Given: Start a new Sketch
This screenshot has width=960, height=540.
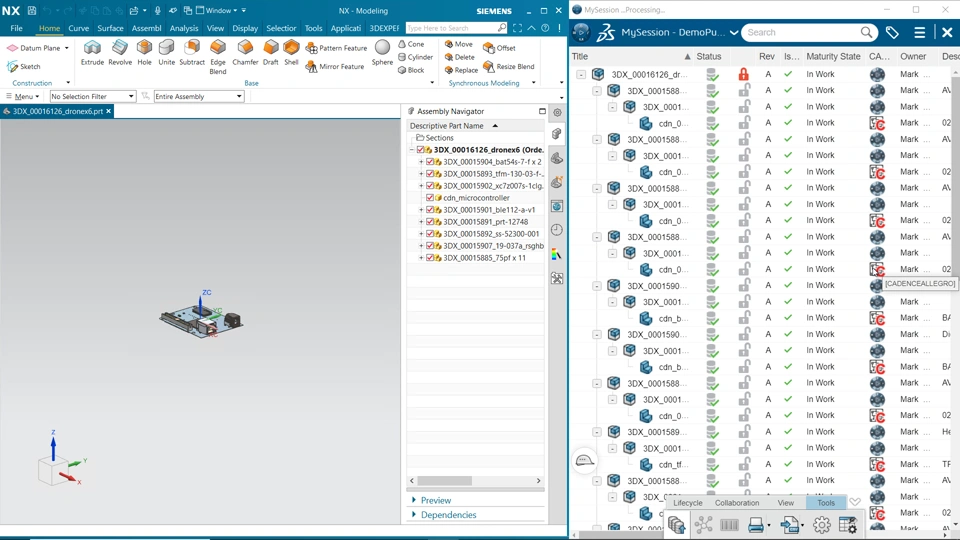Looking at the screenshot, I should pos(24,66).
